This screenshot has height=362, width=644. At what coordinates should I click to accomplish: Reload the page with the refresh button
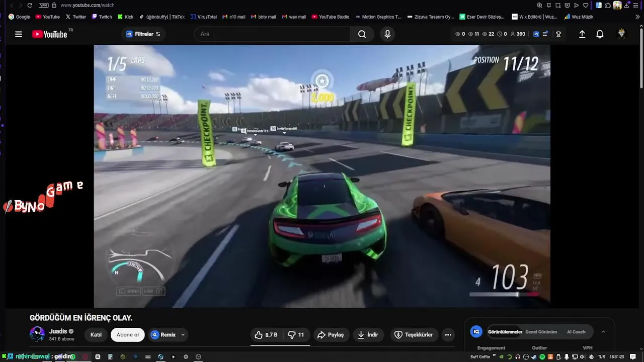tap(30, 5)
